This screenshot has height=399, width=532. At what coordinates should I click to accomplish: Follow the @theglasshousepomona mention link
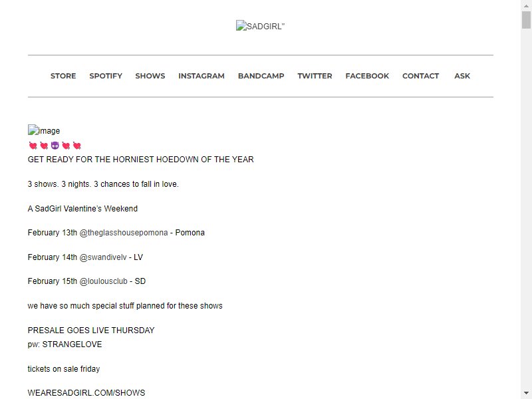click(124, 233)
